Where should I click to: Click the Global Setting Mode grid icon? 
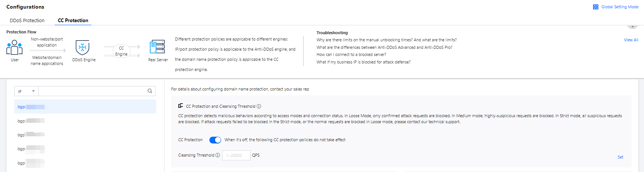[x=596, y=7]
